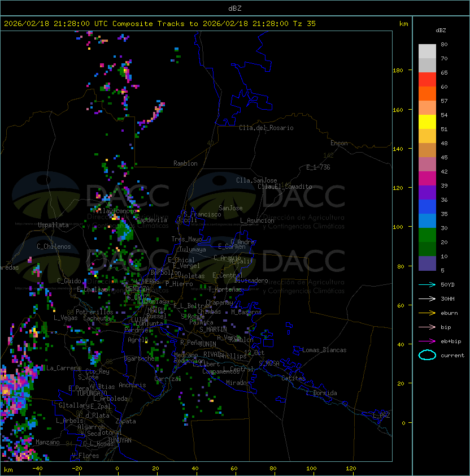
Task: Click the Mirador map label
Action: (x=238, y=383)
